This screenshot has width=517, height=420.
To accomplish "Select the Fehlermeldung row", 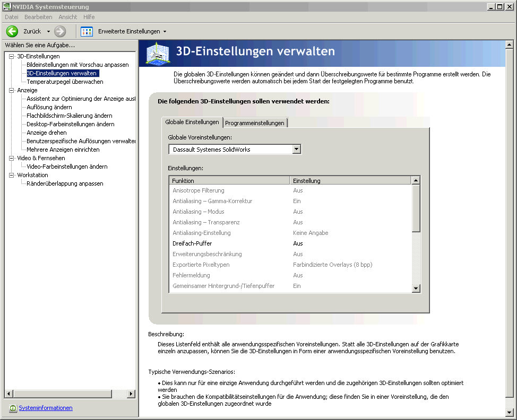I will pyautogui.click(x=290, y=275).
